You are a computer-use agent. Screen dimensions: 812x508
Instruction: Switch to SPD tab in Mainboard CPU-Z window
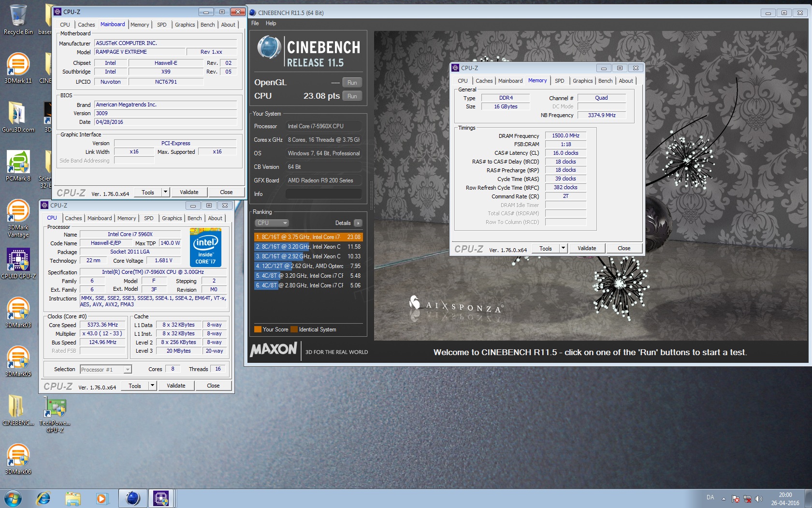(161, 25)
